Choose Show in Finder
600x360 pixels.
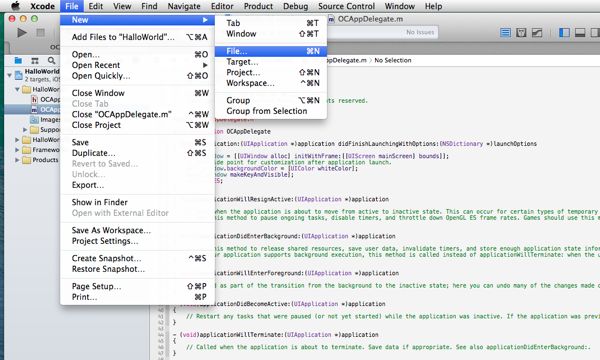click(x=137, y=202)
